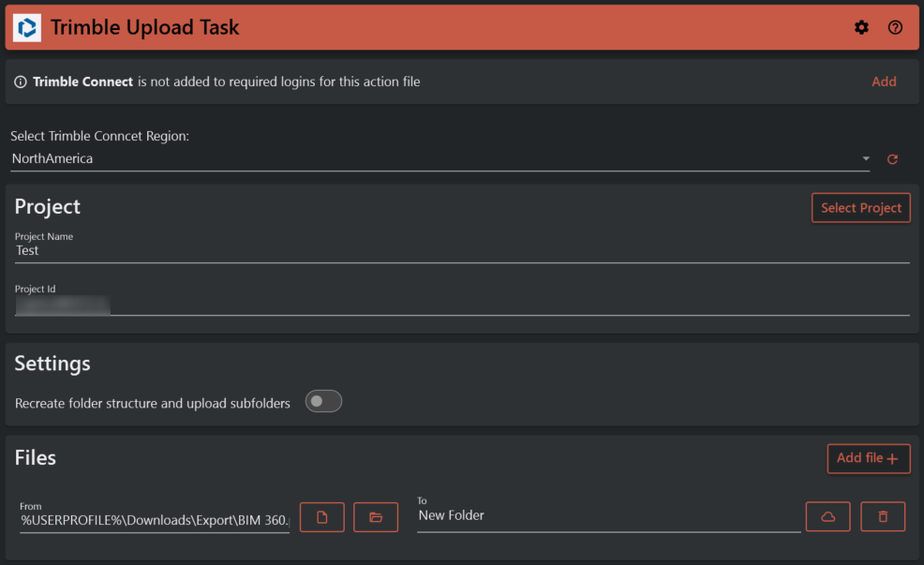Click the info icon beside Trimble Connect notice
Screen dimensions: 924x565
click(21, 82)
